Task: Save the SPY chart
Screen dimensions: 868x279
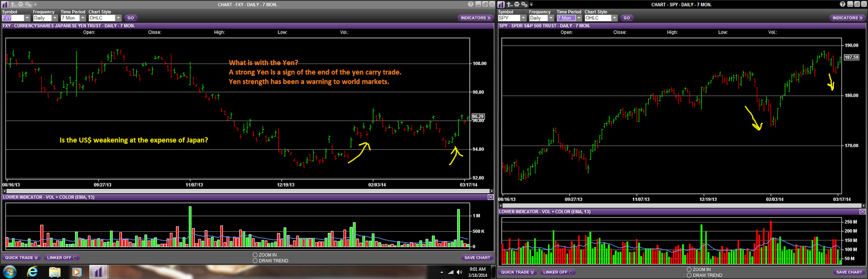Action: 849,272
